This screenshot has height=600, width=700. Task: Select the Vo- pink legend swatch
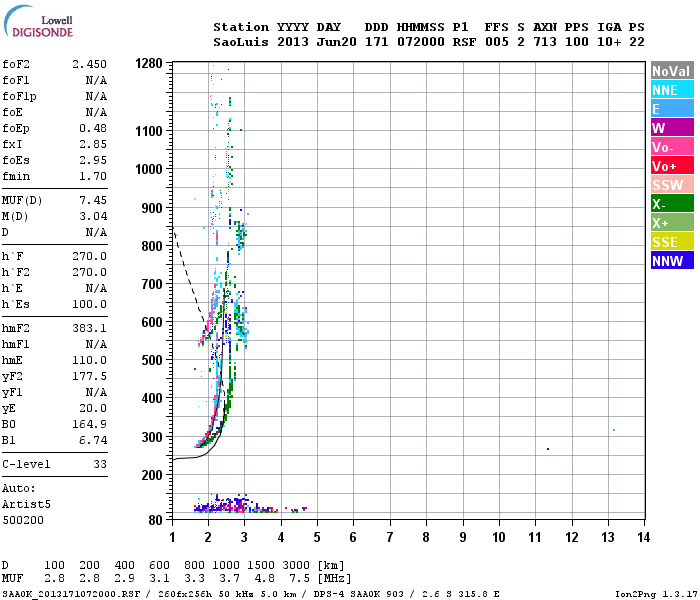click(672, 147)
